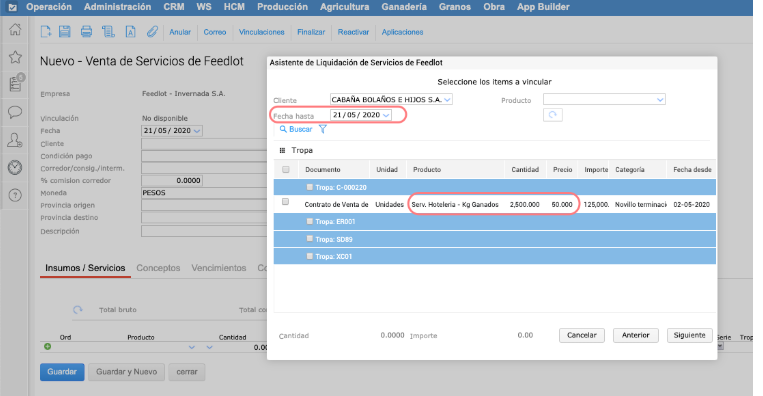
Task: Click the paperclip attachment toolbar icon
Action: (152, 32)
